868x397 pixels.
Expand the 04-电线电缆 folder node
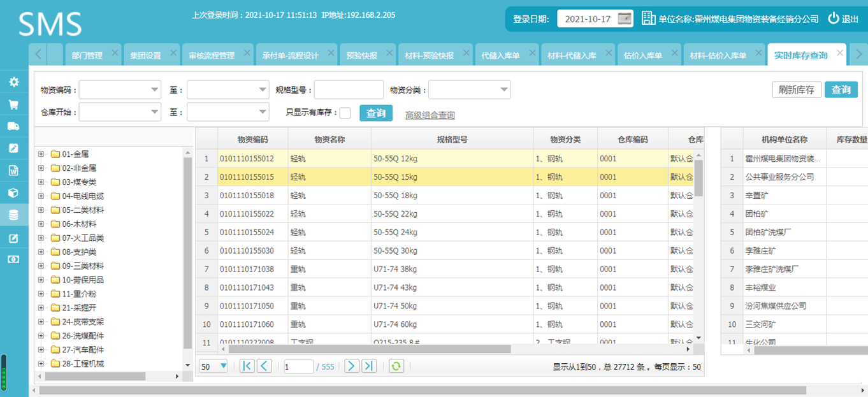click(41, 196)
